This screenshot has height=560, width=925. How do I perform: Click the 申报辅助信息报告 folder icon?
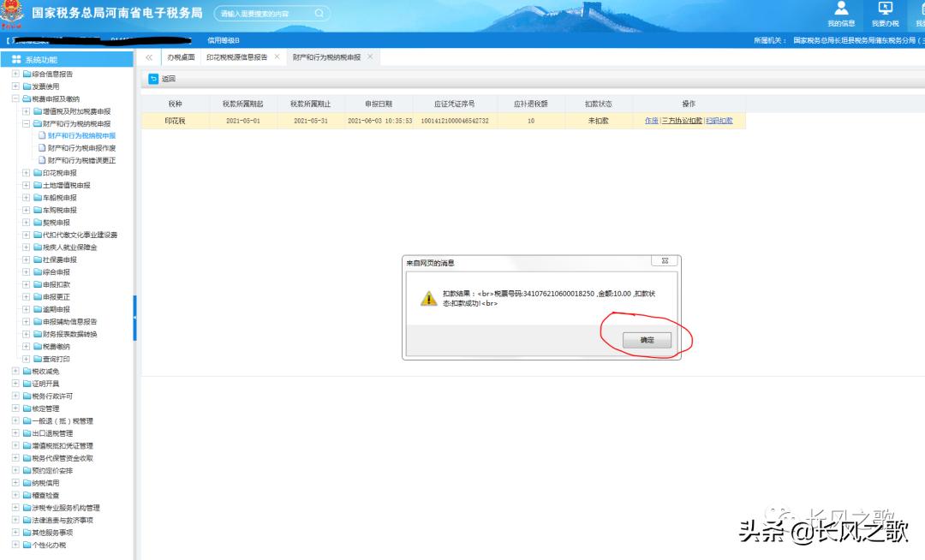[x=37, y=321]
